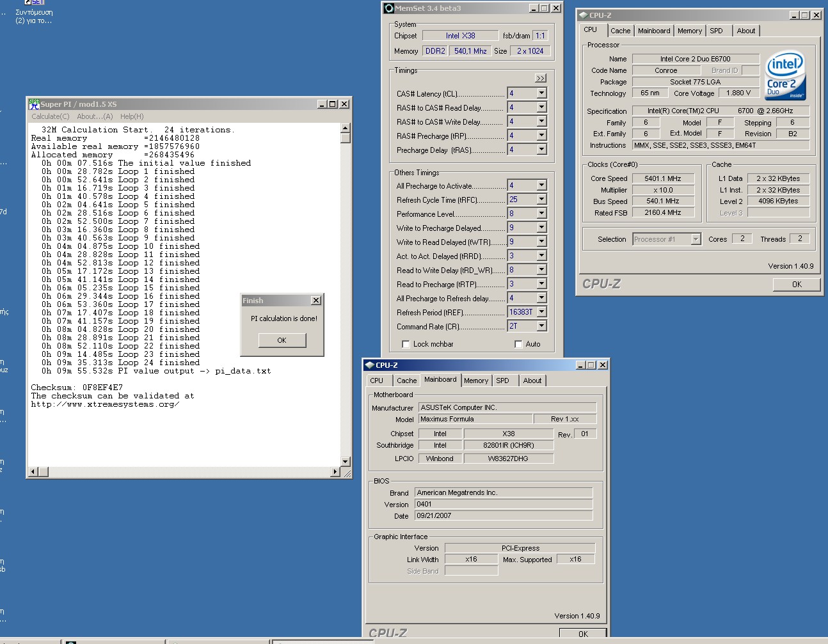This screenshot has width=828, height=644.
Task: Click OK in the top CPU-Z window
Action: [x=797, y=285]
